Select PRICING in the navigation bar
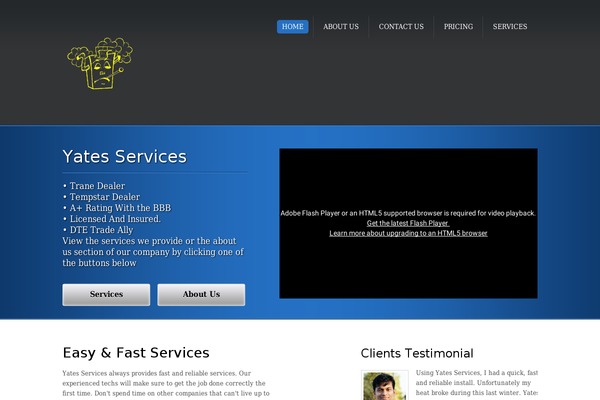Image resolution: width=600 pixels, height=400 pixels. coord(458,27)
